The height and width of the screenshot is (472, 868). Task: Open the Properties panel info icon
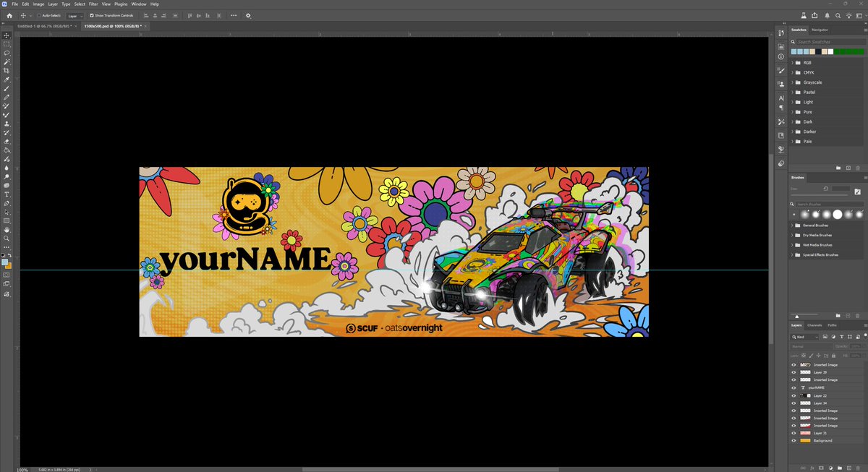point(781,56)
